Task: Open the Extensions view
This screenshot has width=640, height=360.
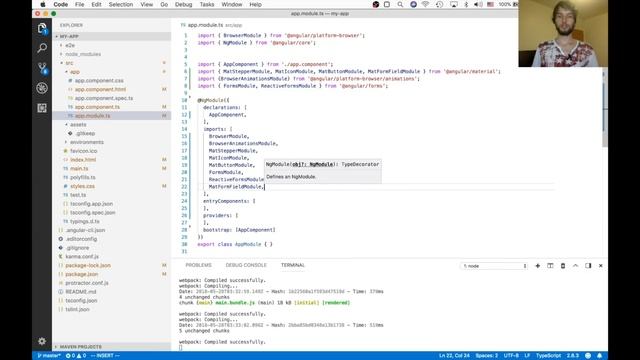Action: click(42, 108)
